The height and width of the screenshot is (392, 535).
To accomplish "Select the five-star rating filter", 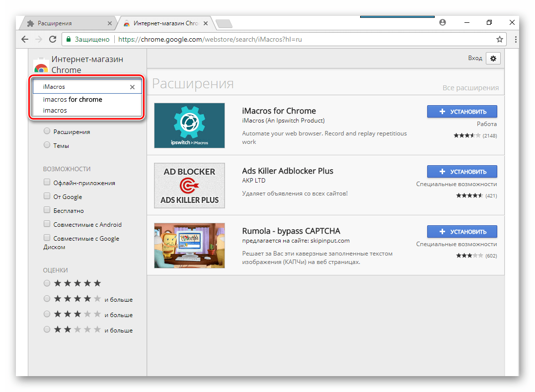I will tap(47, 283).
